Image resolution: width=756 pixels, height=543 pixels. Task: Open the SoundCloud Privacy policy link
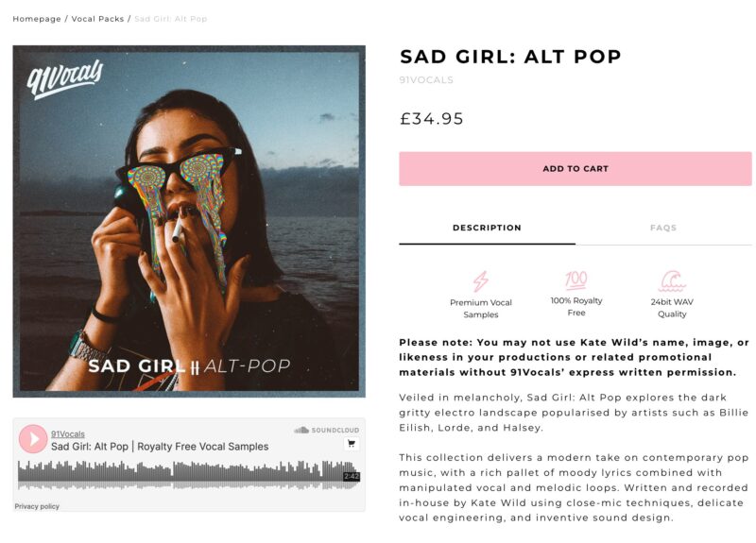(x=37, y=506)
